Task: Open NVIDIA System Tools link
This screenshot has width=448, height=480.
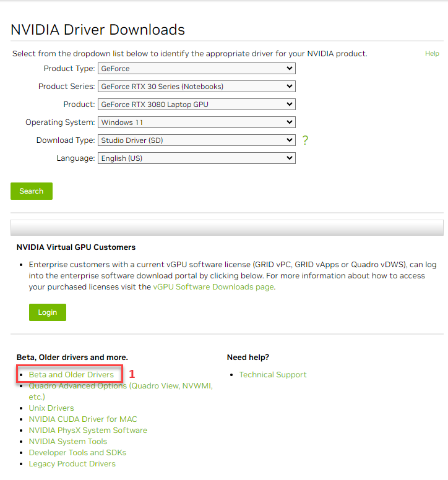Action: (68, 442)
